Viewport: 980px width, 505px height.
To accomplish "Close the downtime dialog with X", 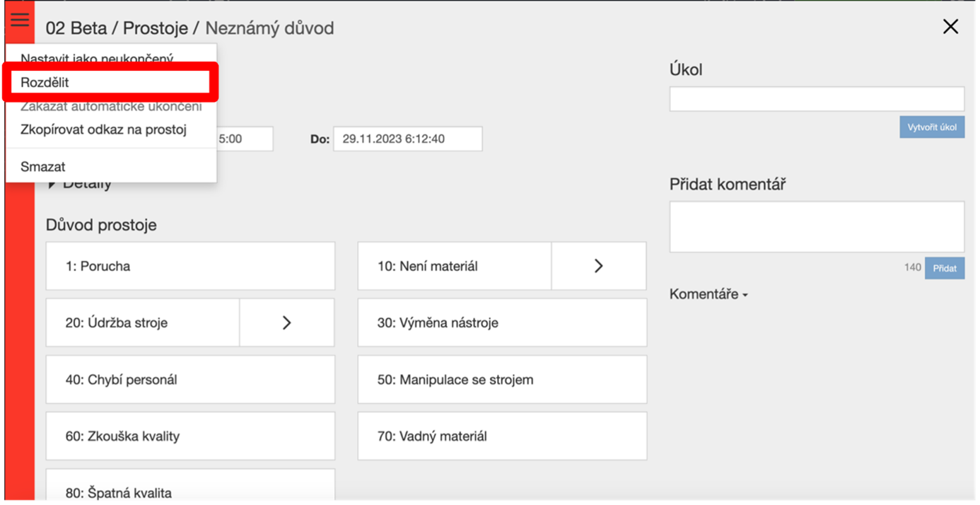I will 950,27.
